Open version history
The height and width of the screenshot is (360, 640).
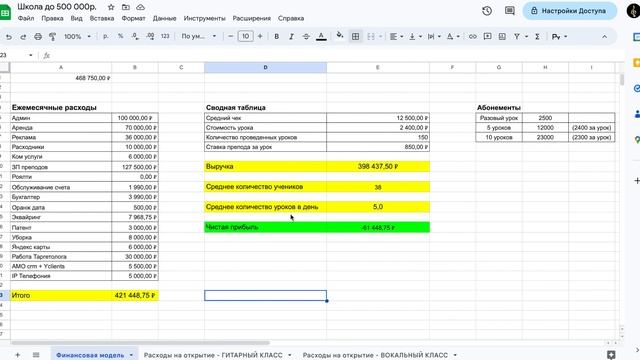tap(487, 11)
